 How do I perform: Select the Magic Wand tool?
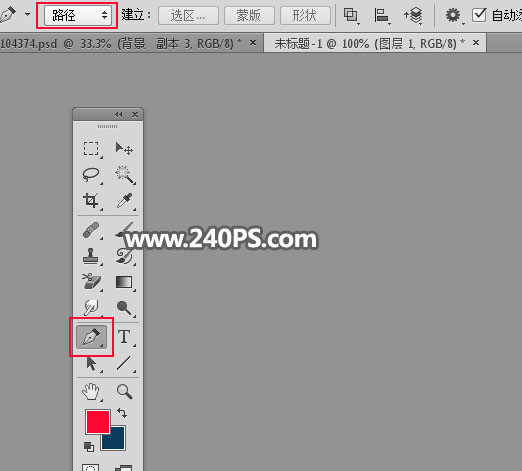tap(124, 174)
